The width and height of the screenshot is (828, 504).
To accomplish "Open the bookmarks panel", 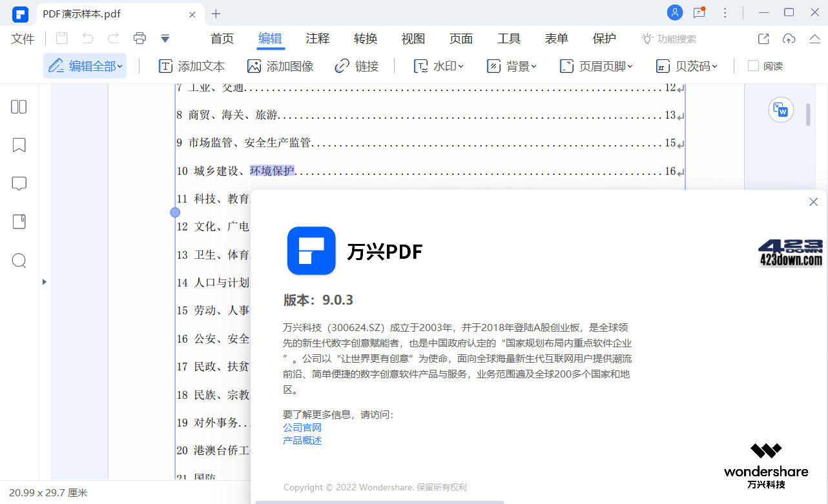I will [x=19, y=145].
